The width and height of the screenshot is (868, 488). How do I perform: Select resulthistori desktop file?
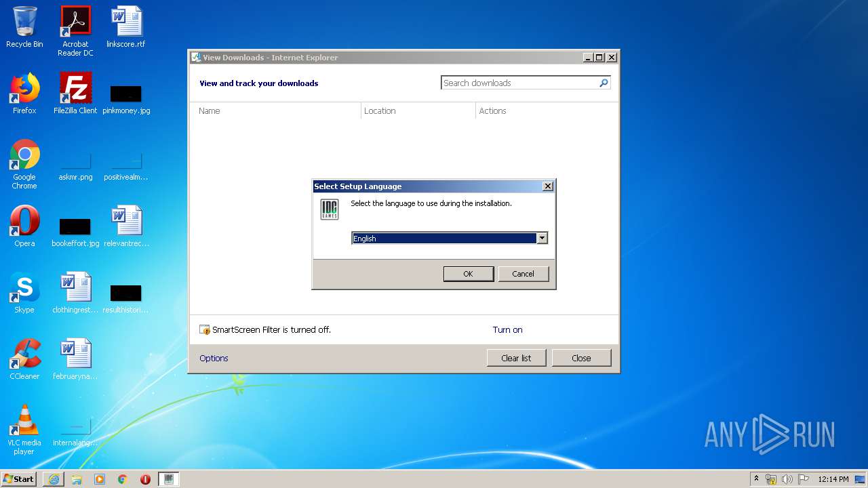(x=126, y=298)
